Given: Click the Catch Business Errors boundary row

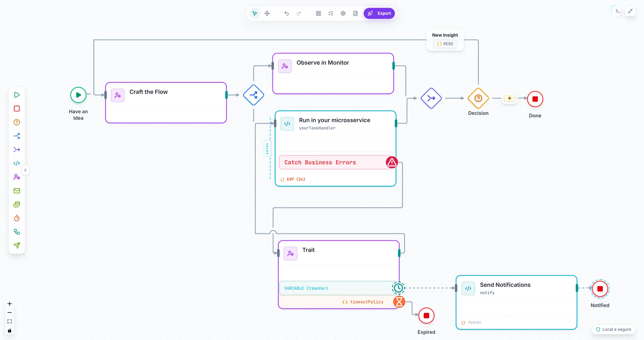Looking at the screenshot, I should point(335,162).
